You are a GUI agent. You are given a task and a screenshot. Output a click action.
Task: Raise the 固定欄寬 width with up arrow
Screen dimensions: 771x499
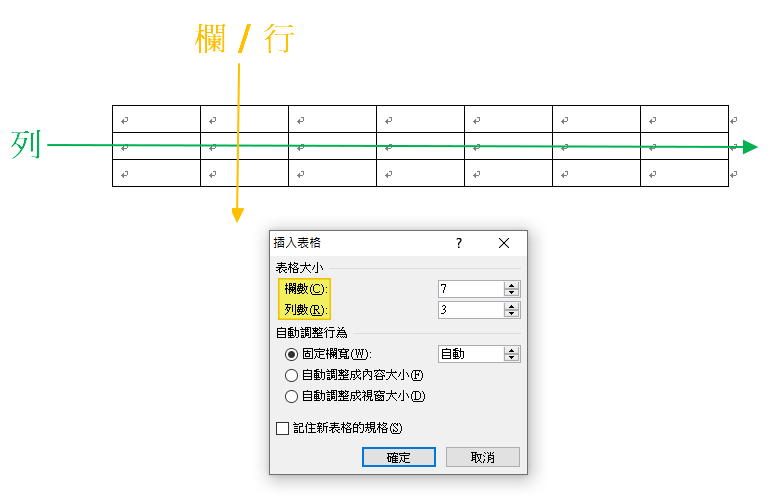coord(511,351)
